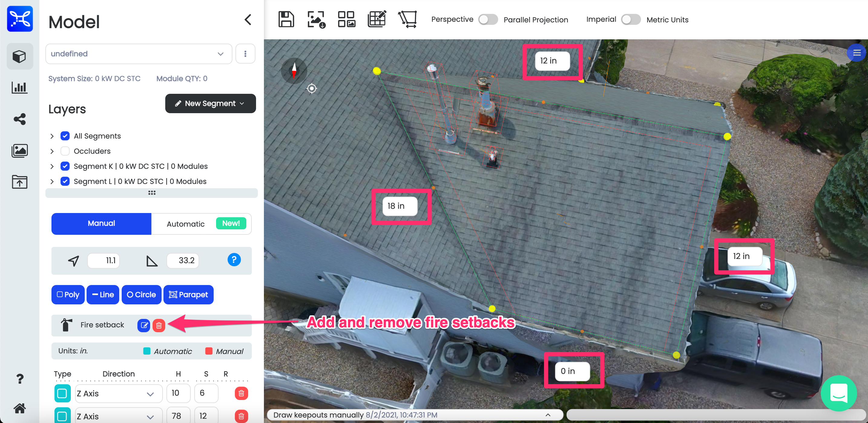Click the share icon in left sidebar

click(20, 119)
